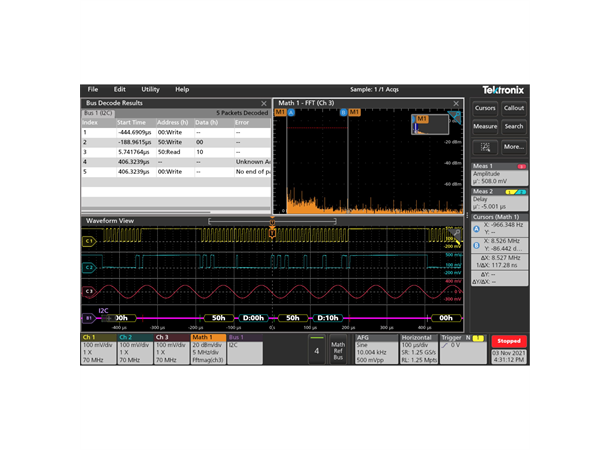610x450 pixels.
Task: Click the B1 bus handle on waveform
Action: click(88, 318)
